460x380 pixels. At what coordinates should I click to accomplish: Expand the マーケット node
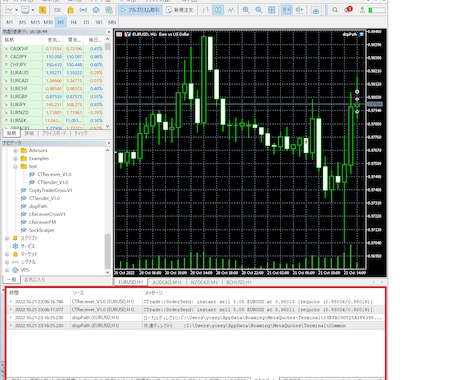coord(7,254)
